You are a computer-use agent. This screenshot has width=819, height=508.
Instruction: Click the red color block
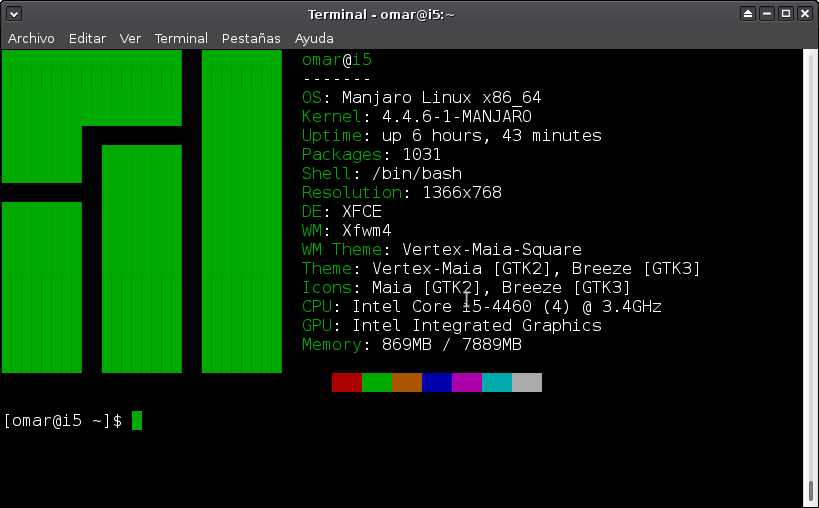pyautogui.click(x=347, y=382)
